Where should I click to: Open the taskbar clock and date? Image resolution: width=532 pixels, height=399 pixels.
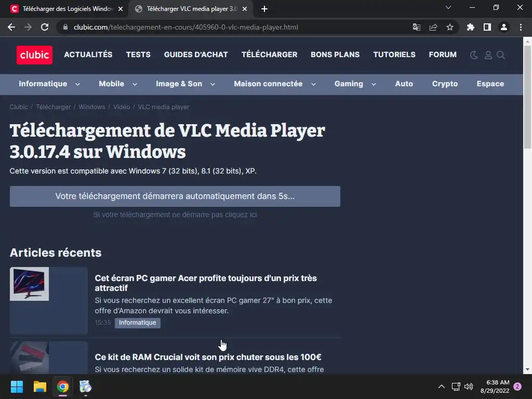(495, 387)
